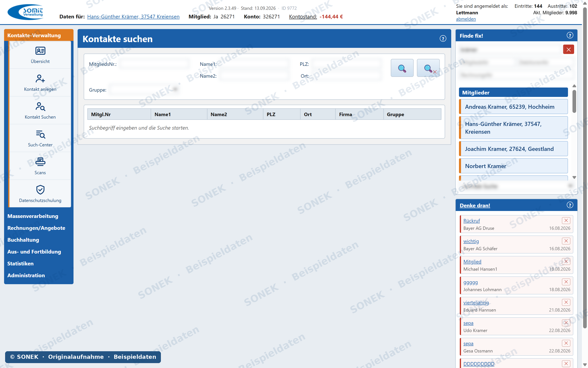Click the abmelden link
The height and width of the screenshot is (368, 588).
pos(466,19)
